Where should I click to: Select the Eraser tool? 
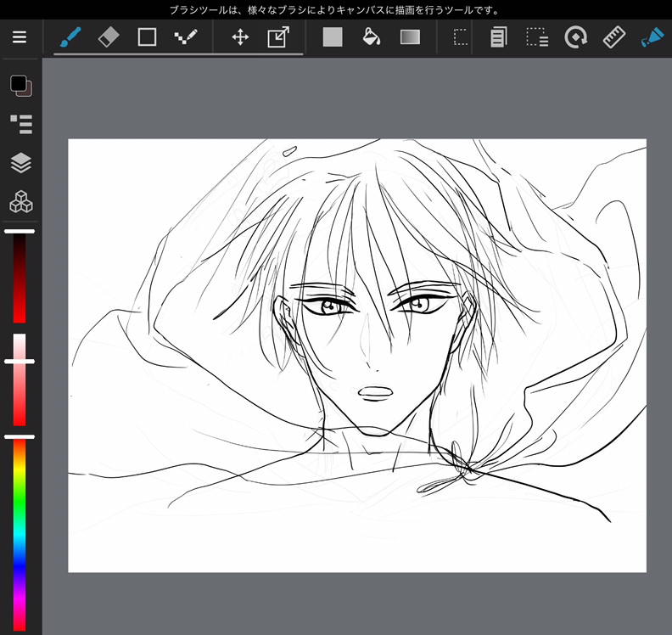[109, 37]
